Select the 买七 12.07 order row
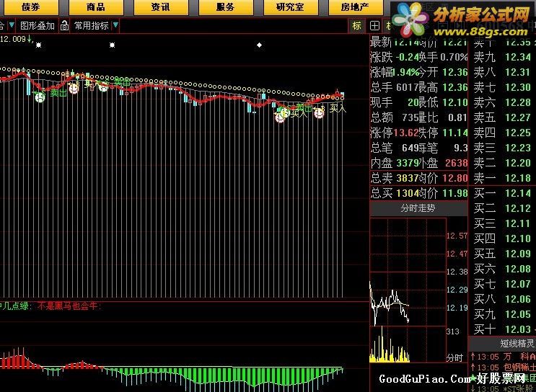536x392 pixels. (503, 284)
